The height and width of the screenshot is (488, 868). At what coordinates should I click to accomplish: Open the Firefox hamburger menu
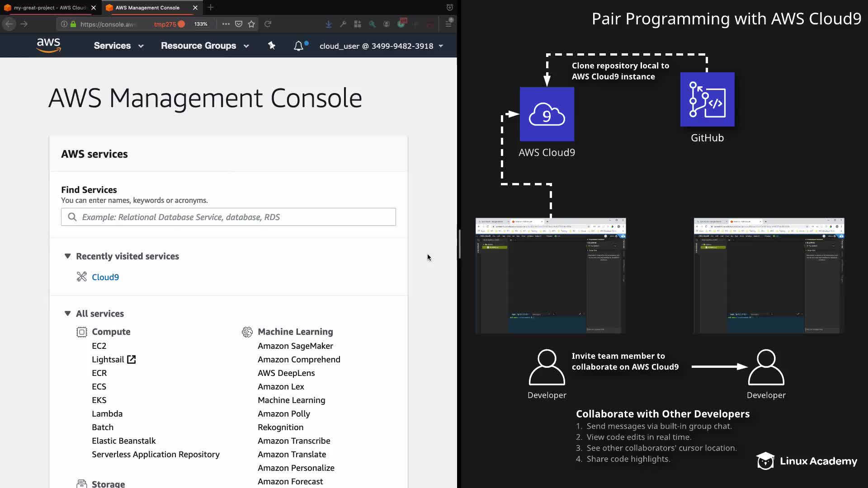[448, 24]
